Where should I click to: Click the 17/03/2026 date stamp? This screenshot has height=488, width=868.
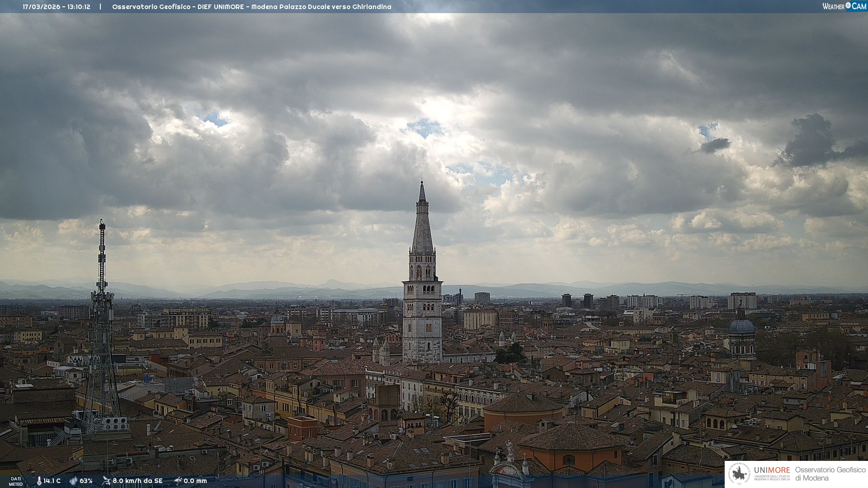click(x=42, y=7)
